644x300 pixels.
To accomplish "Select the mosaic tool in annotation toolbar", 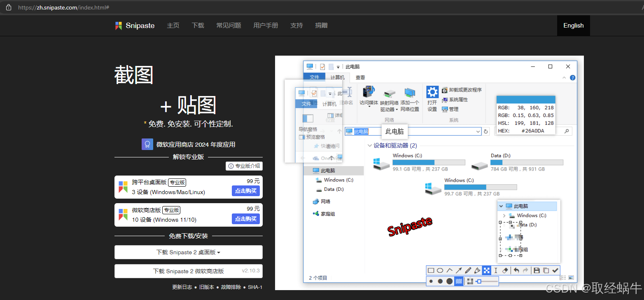I will click(487, 270).
